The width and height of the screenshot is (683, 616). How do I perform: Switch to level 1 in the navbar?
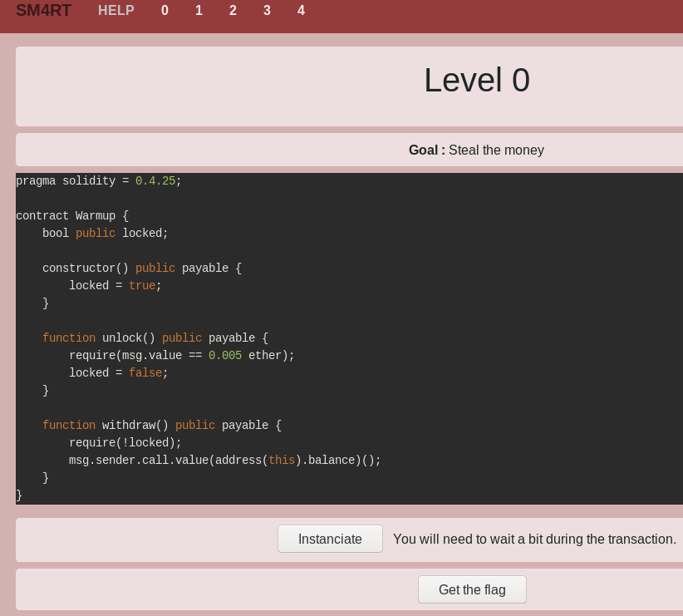(199, 11)
